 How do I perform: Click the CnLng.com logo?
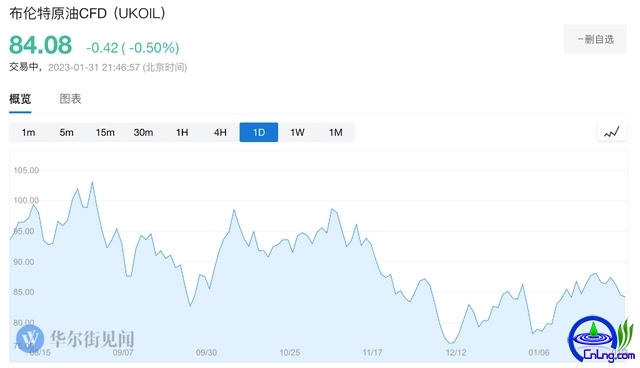(x=601, y=340)
